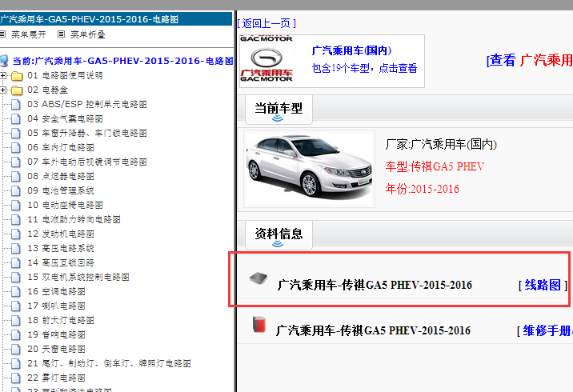Select 当前:广汽乘用车-GA5-PHEV-2015-2016-电路图 root node
The image size is (573, 392).
[x=122, y=61]
